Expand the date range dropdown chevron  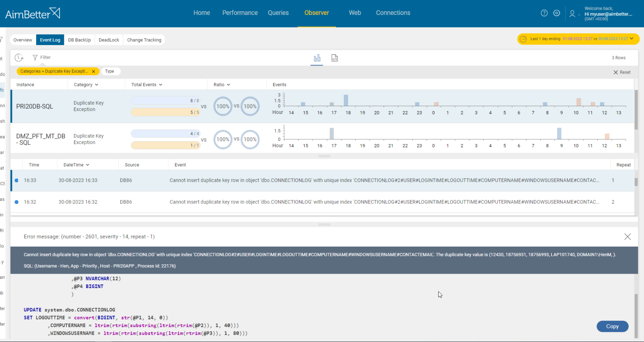pos(632,39)
